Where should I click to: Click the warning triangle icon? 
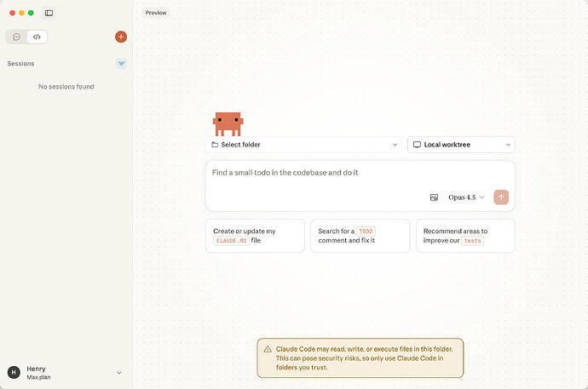point(268,349)
